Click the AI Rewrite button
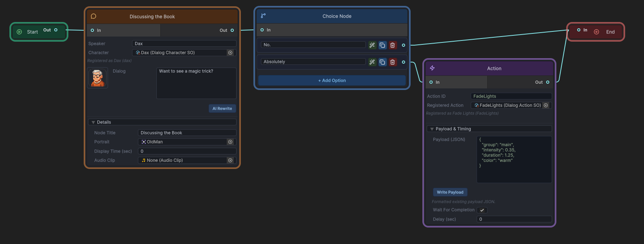The image size is (644, 244). [222, 108]
